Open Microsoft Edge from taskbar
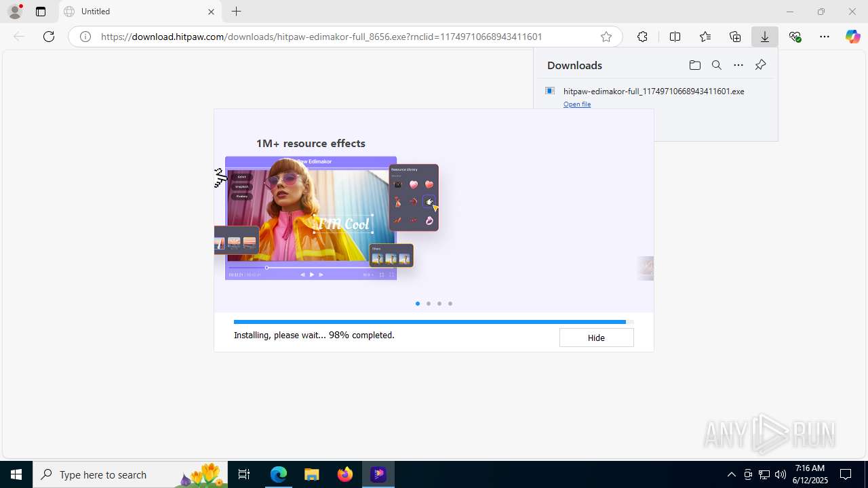 279,474
